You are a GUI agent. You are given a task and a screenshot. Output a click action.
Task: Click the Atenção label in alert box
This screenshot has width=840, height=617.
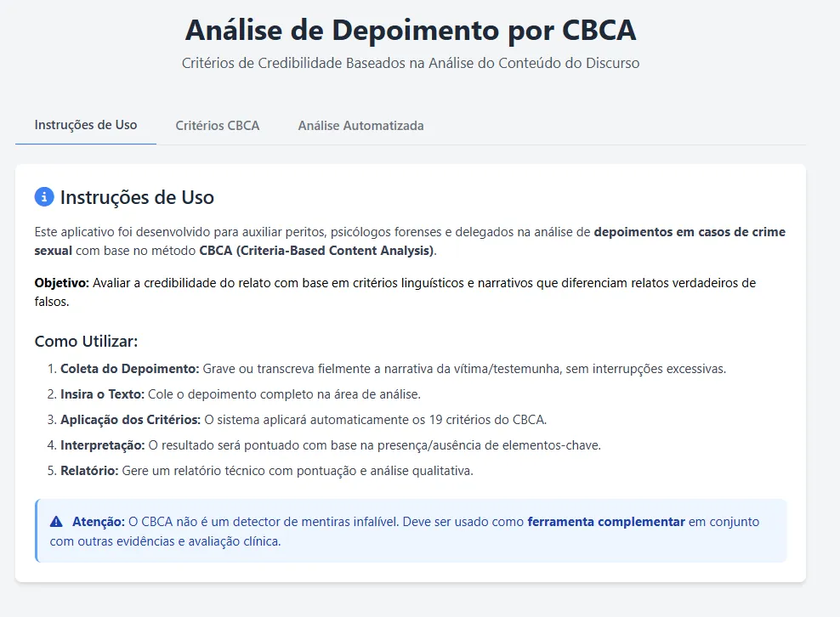98,522
